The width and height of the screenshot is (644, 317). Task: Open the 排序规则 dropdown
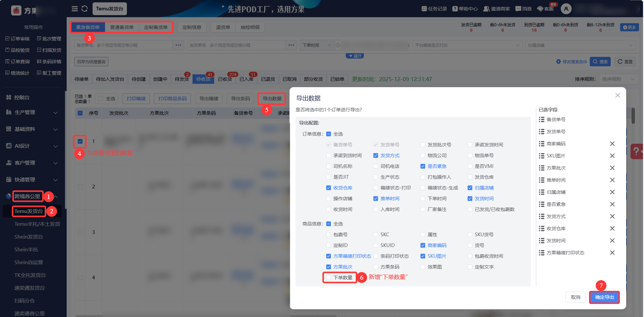coord(618,79)
